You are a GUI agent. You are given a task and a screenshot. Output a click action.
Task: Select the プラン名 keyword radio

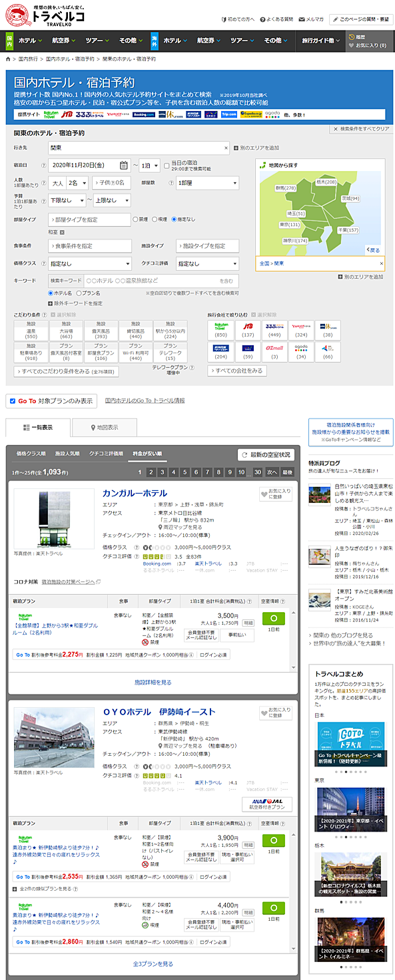tap(79, 293)
